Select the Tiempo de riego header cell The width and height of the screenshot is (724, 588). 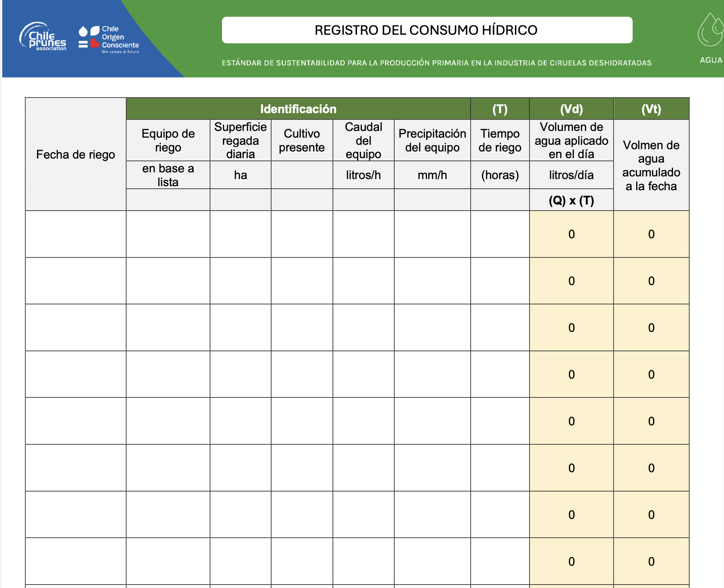pos(500,140)
